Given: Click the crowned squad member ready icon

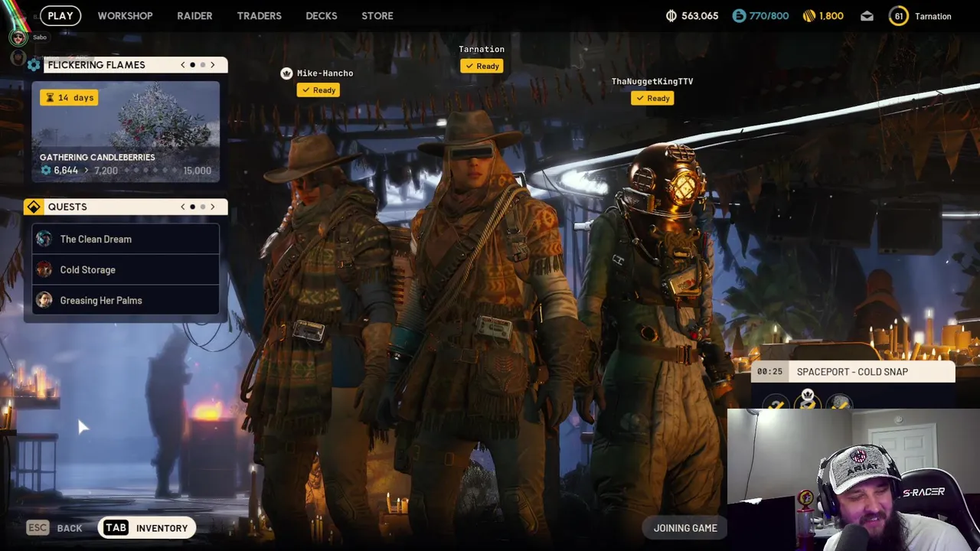Looking at the screenshot, I should pyautogui.click(x=808, y=400).
